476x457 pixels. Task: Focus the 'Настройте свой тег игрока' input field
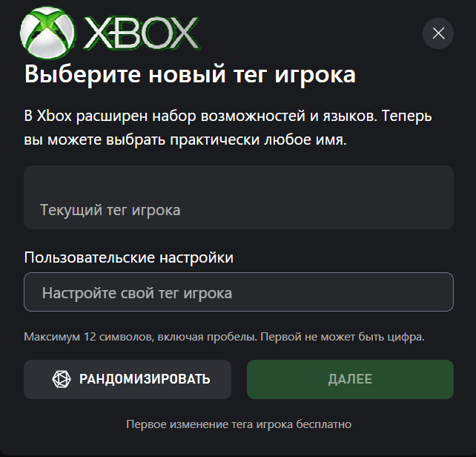point(239,292)
